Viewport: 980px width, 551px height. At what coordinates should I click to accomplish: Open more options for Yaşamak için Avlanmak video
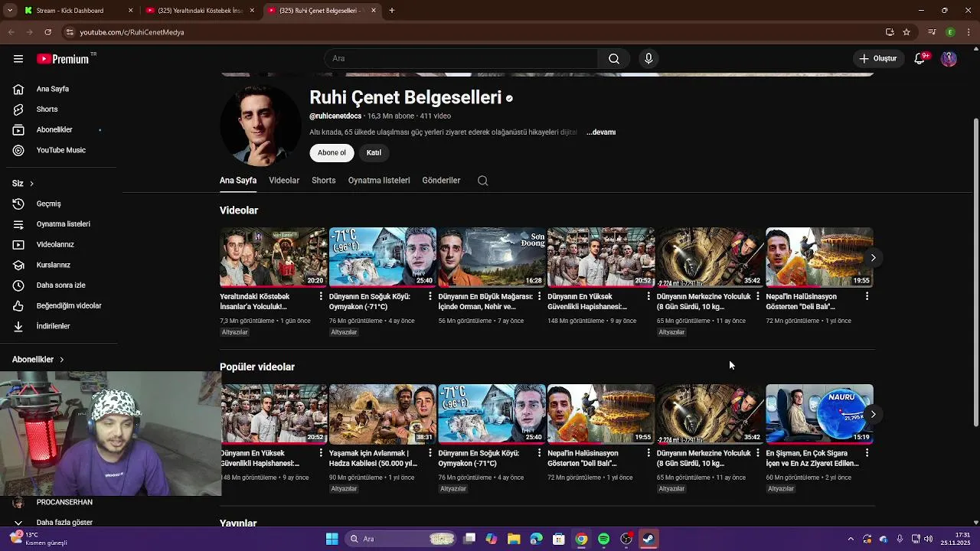pos(430,453)
